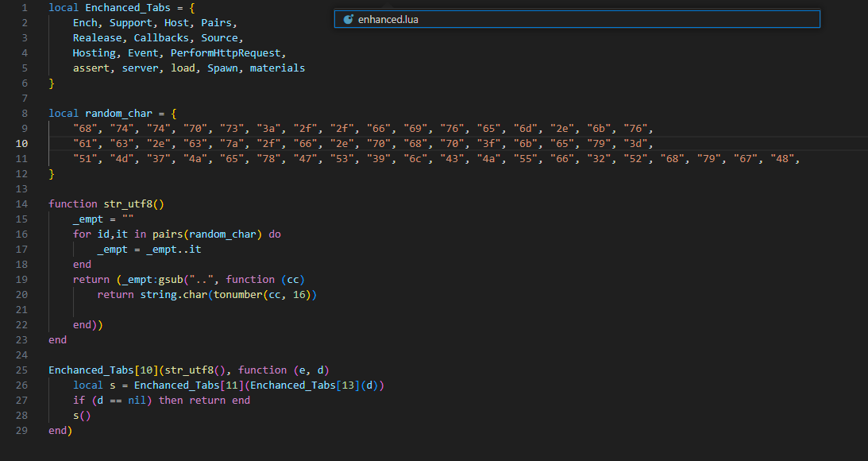Click the word Hosting on line 4
868x461 pixels.
tap(95, 52)
